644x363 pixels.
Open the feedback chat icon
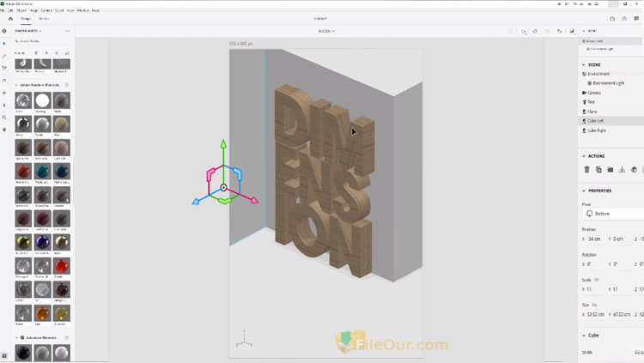[x=636, y=19]
